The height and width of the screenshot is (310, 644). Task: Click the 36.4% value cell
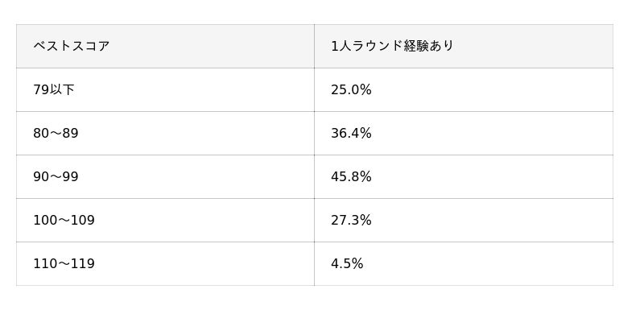464,133
